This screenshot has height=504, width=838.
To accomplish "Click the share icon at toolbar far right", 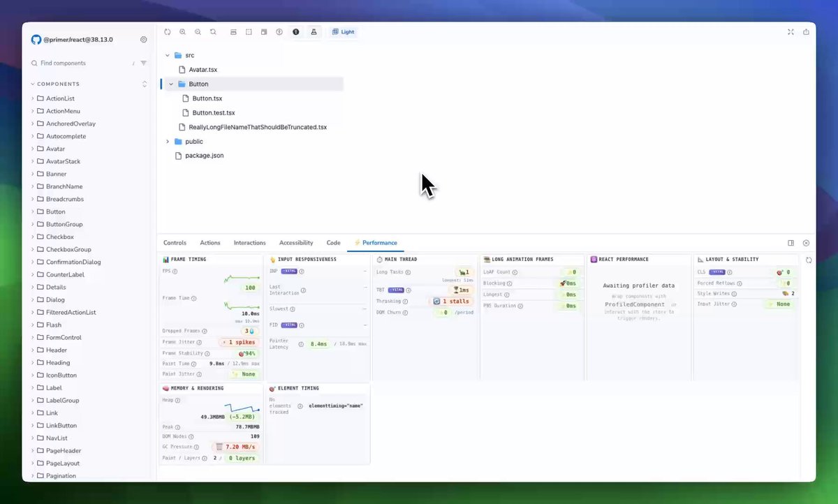I will (x=807, y=32).
